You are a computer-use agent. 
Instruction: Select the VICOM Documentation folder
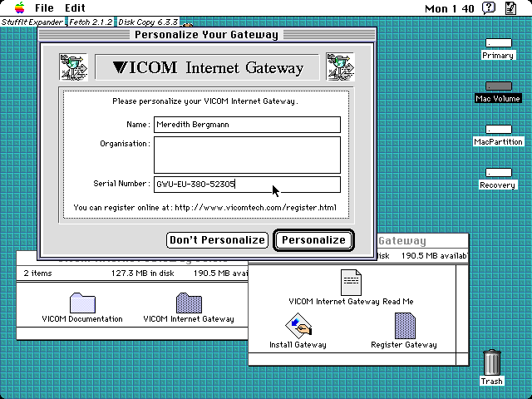tap(82, 303)
